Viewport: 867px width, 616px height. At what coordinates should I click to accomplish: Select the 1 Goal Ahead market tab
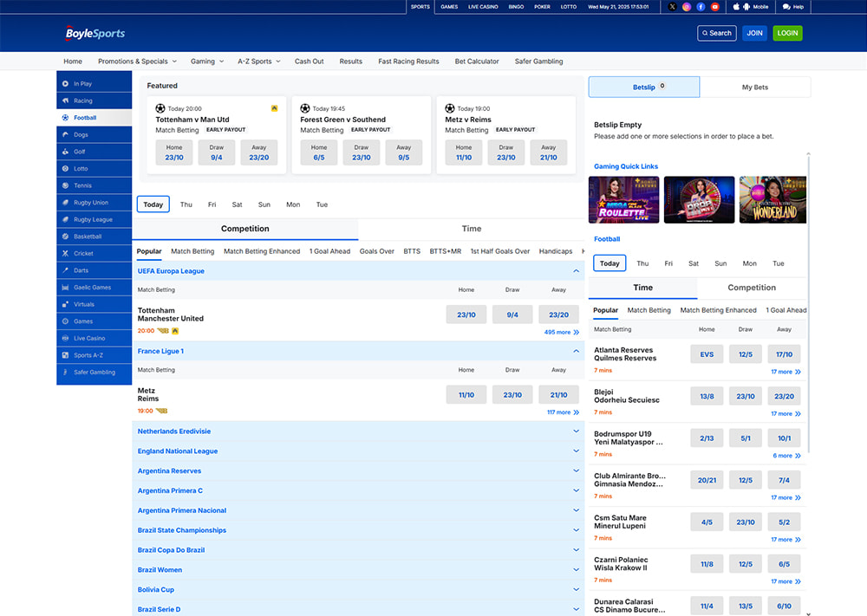(329, 251)
